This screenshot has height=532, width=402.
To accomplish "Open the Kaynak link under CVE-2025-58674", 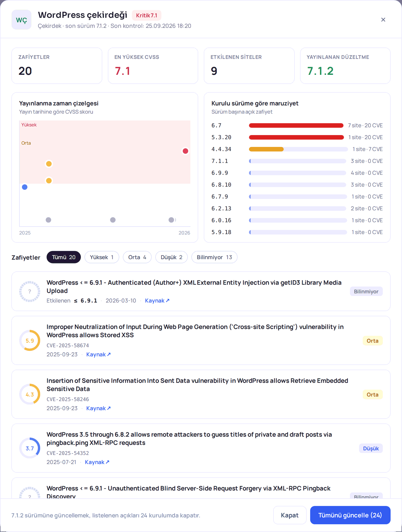I will [98, 354].
